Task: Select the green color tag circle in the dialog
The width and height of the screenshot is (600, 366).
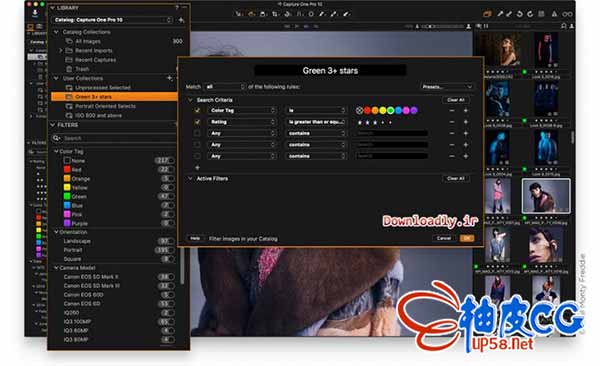Action: [390, 111]
